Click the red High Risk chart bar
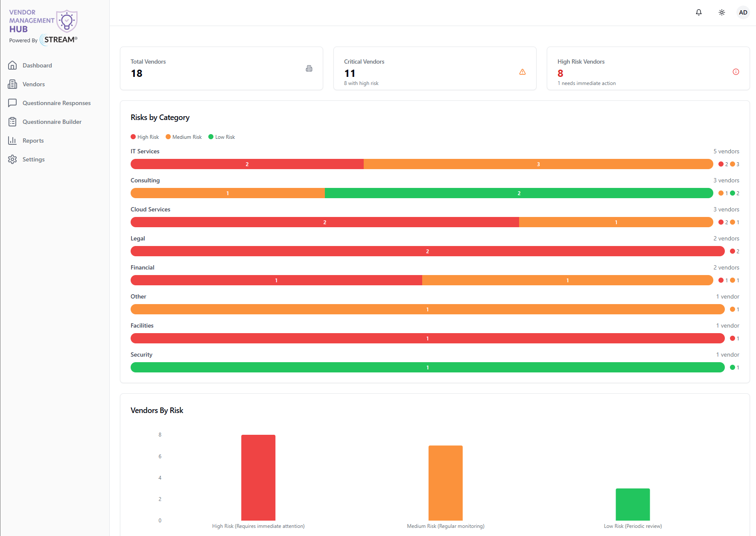This screenshot has height=536, width=756. (258, 477)
